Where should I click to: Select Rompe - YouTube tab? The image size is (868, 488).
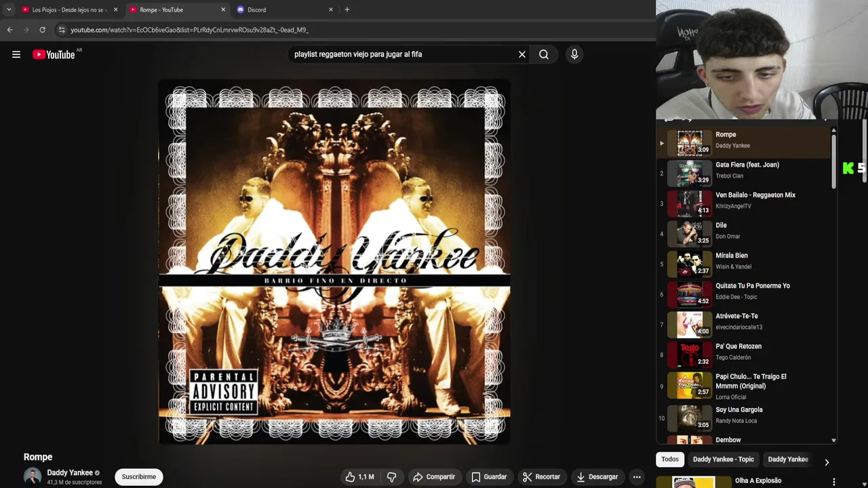pos(177,9)
